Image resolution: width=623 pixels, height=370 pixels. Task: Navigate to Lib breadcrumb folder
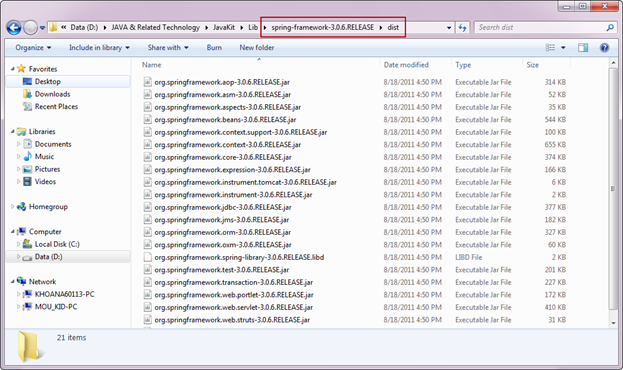pyautogui.click(x=253, y=27)
